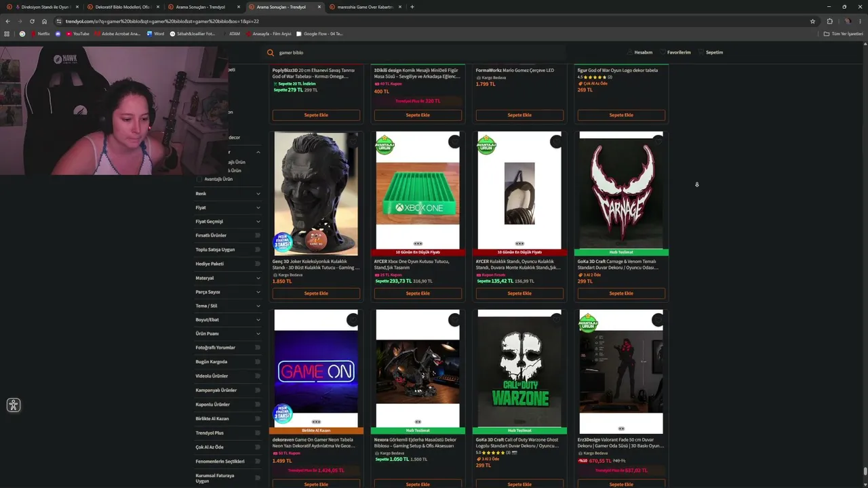Add the Joker headphone stand to cart
The height and width of the screenshot is (488, 868).
click(x=316, y=293)
